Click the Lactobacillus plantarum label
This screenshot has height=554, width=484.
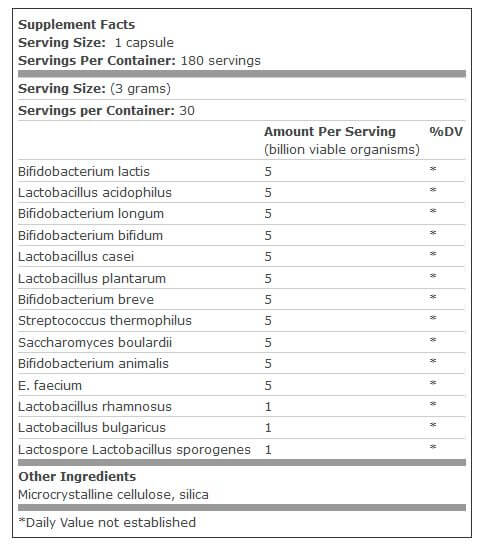(x=92, y=279)
